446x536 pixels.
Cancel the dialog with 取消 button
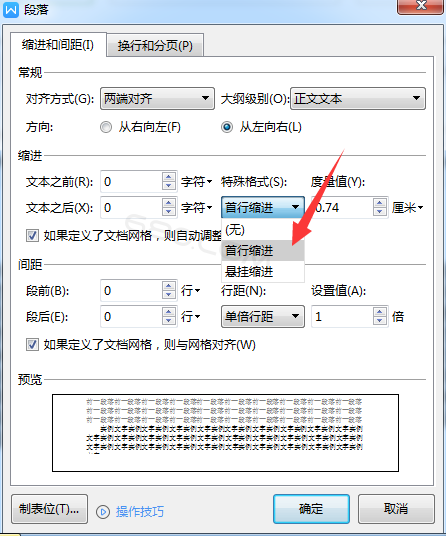click(396, 509)
